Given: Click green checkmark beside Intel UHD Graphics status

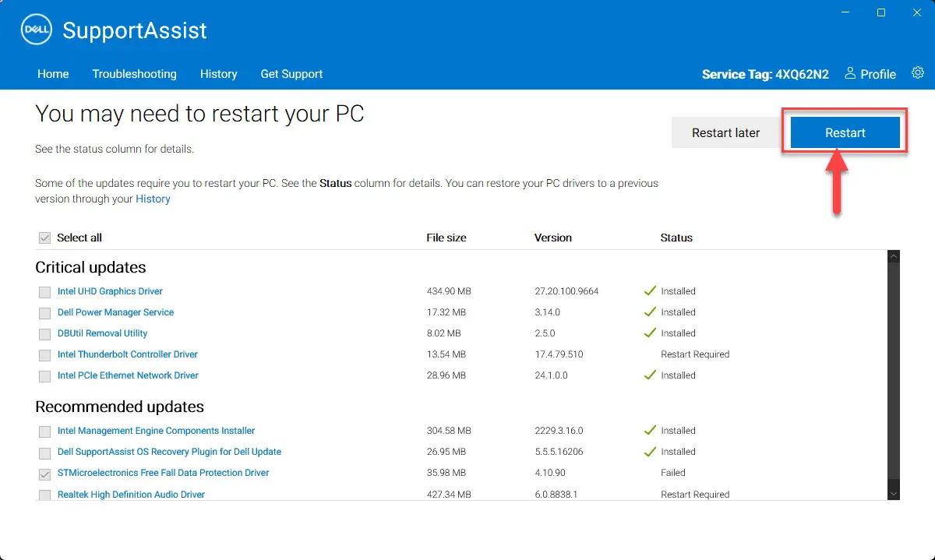Looking at the screenshot, I should [650, 291].
